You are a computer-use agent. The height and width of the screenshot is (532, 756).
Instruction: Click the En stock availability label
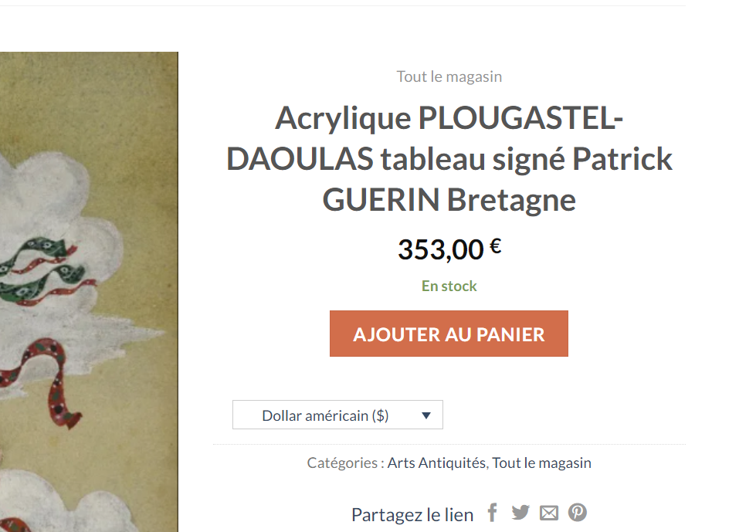coord(449,286)
